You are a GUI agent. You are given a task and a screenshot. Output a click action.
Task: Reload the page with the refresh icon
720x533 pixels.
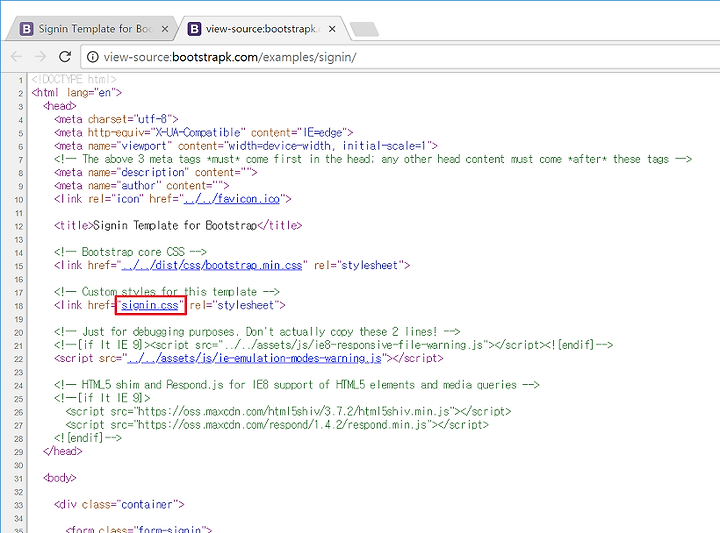point(65,56)
